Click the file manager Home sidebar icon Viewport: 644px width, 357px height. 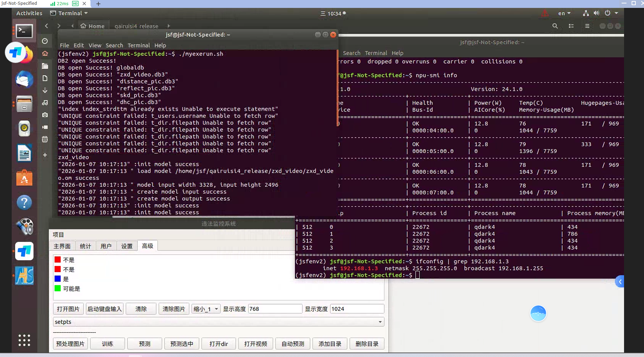pos(45,53)
